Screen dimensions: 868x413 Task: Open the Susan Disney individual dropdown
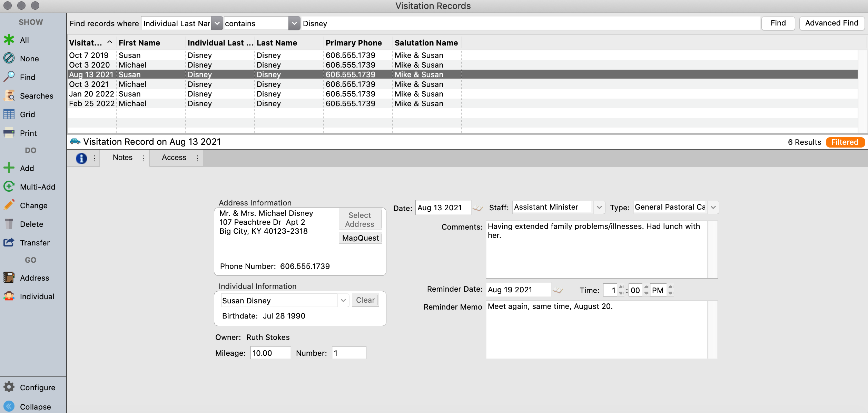pos(343,300)
